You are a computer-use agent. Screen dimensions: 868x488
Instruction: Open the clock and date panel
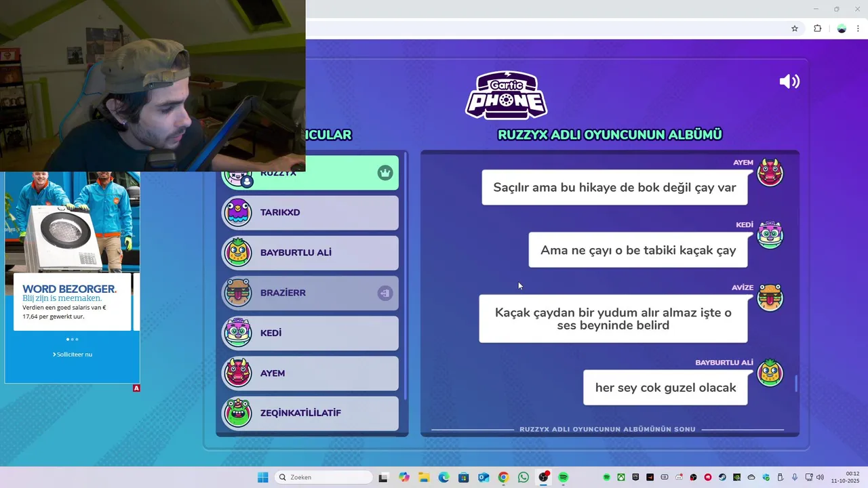coord(845,477)
